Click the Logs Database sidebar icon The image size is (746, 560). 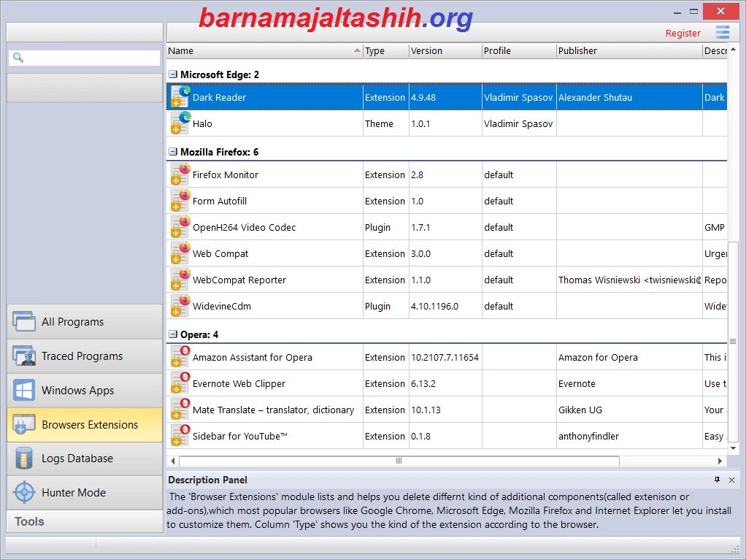24,459
